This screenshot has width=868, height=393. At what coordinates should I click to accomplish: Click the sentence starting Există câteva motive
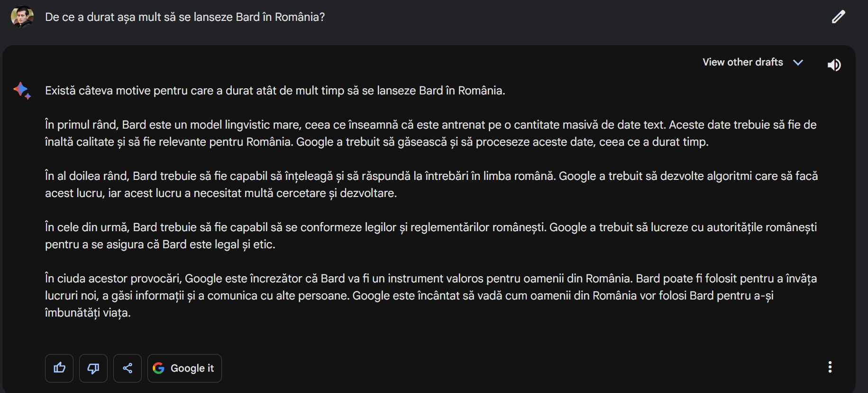(x=275, y=91)
